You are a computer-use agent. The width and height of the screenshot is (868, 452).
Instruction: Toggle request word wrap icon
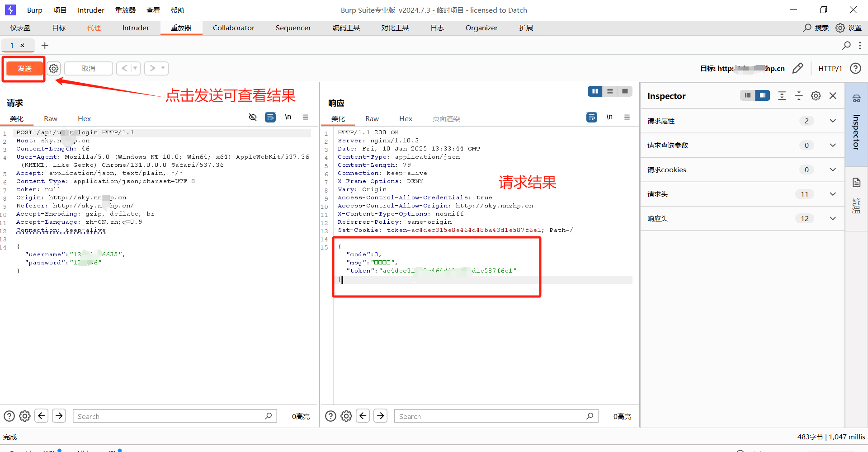pos(270,117)
